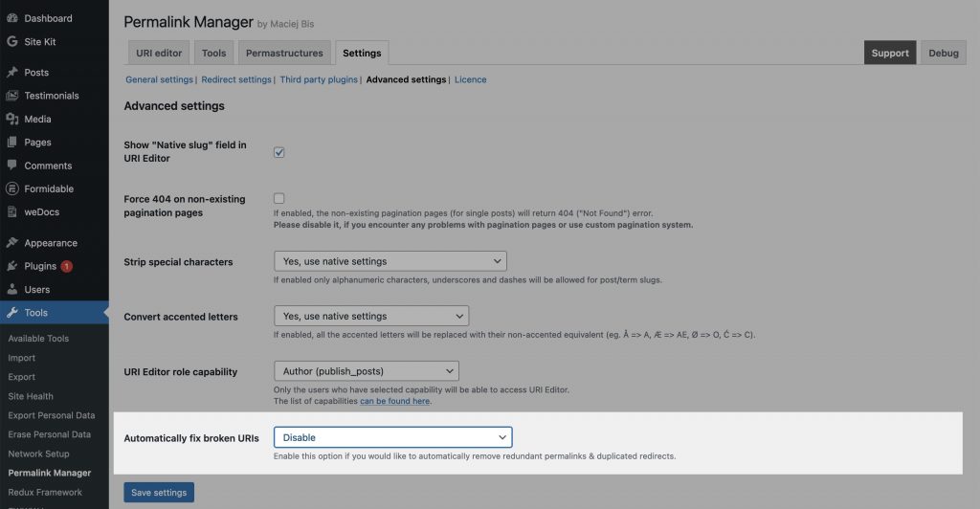Select Export submenu item
The width and height of the screenshot is (980, 509).
[x=21, y=377]
